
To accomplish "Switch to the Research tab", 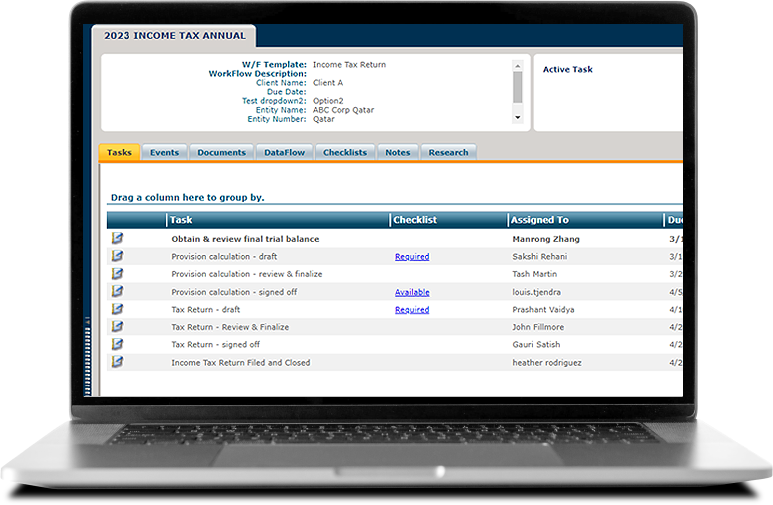I will coord(448,152).
